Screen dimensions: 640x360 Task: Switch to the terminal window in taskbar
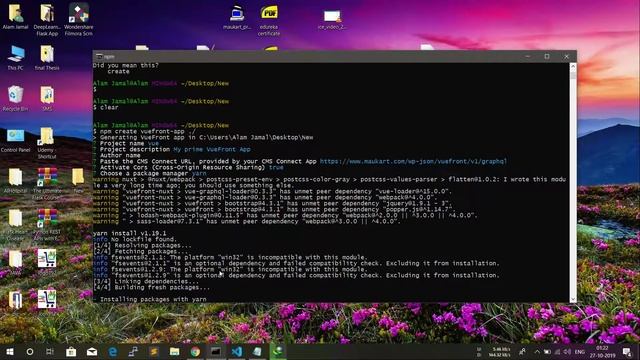pos(216,351)
